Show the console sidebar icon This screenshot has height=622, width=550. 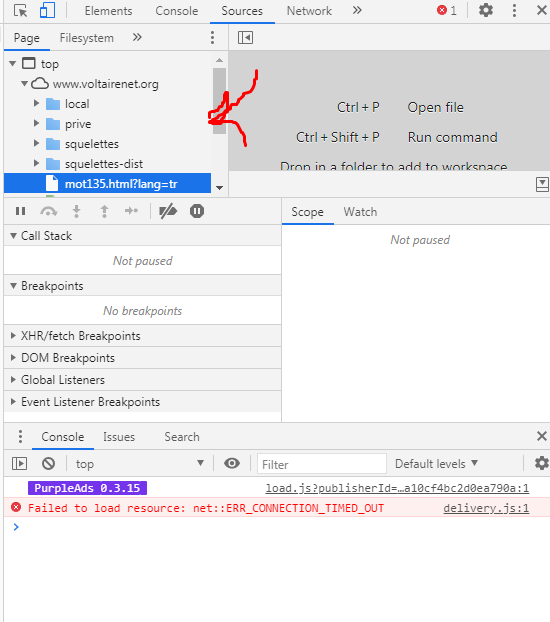click(x=19, y=463)
